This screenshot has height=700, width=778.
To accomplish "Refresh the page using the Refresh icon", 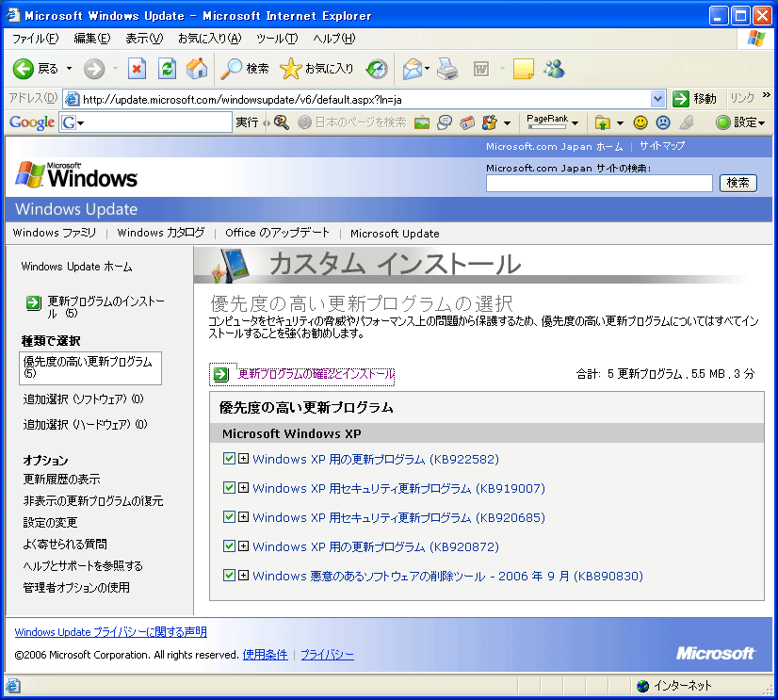I will click(x=168, y=69).
